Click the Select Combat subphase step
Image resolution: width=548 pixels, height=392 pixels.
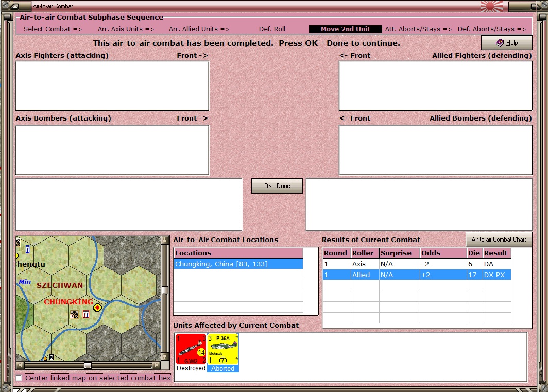(x=53, y=29)
